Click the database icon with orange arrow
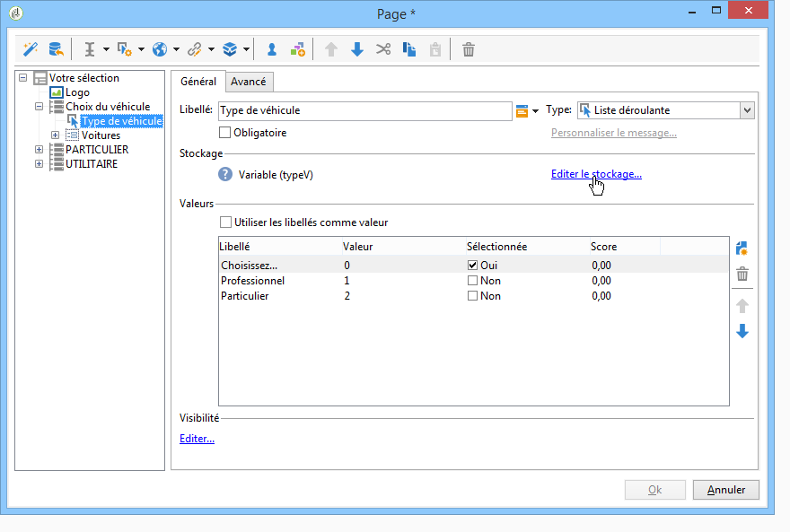790x532 pixels. 55,49
